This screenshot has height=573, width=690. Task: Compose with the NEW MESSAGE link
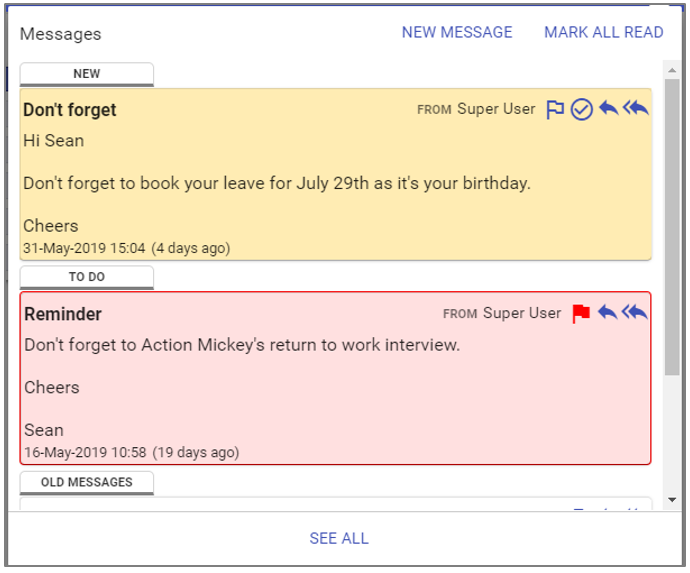(x=457, y=32)
